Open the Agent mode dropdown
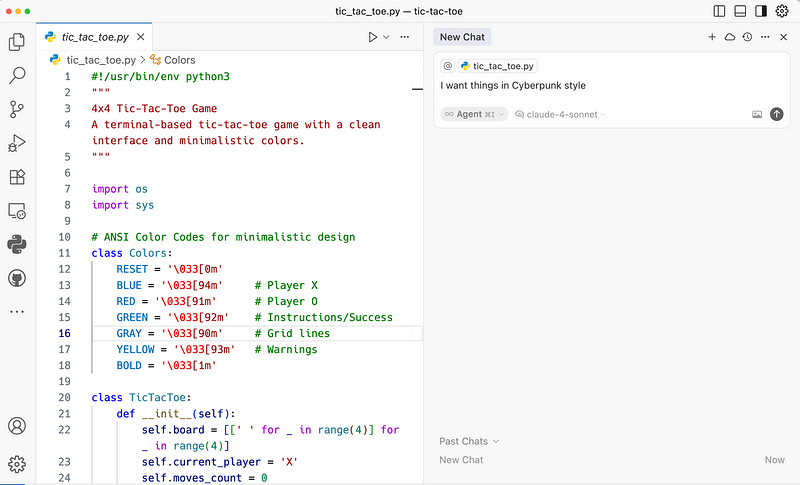Image resolution: width=800 pixels, height=485 pixels. click(x=474, y=114)
